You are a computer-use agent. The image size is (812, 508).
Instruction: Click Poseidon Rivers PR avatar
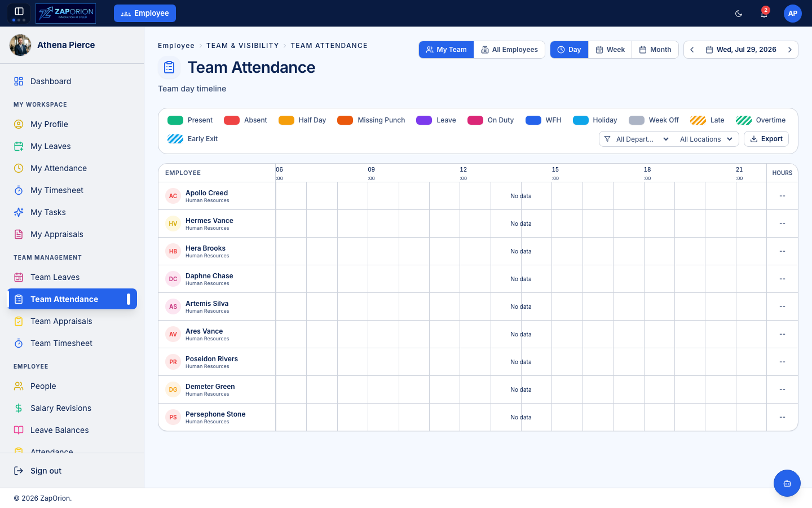(173, 362)
